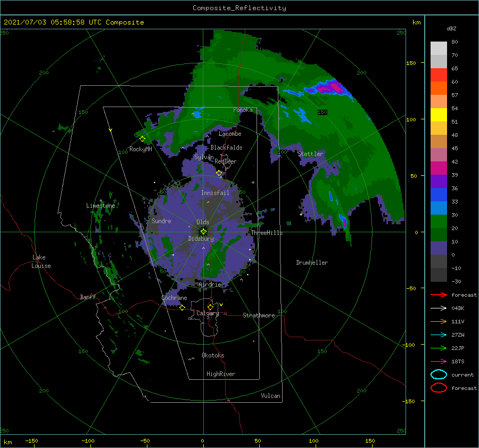Click the radar site marker at Olds center
479x448 pixels.
(203, 232)
